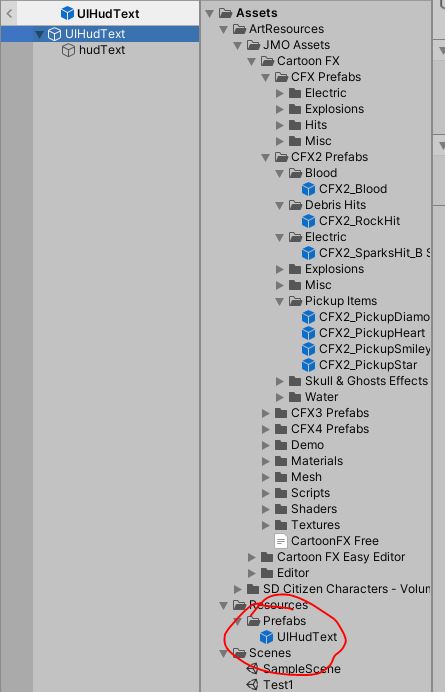This screenshot has height=692, width=445.
Task: Click the hudText game object cube icon
Action: pyautogui.click(x=68, y=50)
